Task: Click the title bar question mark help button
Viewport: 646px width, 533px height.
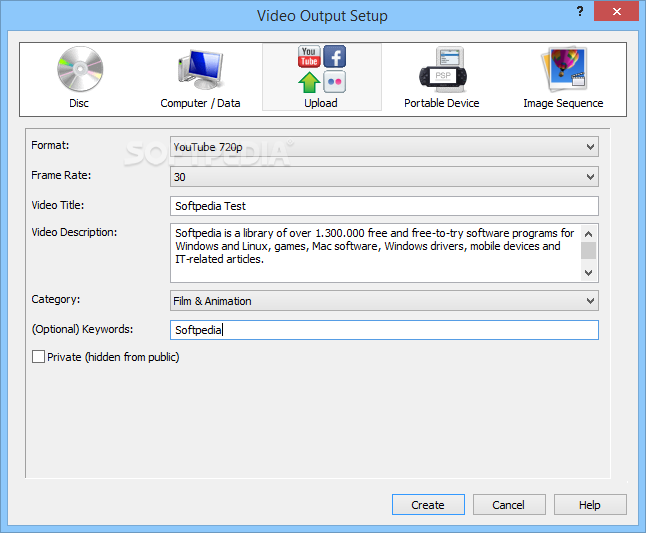Action: (580, 11)
